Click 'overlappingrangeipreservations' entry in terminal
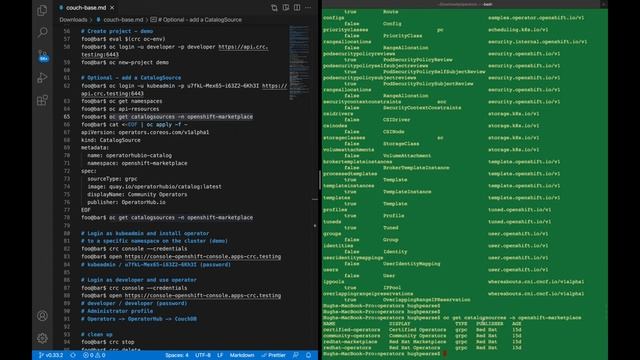Image resolution: width=640 pixels, height=360 pixels. coord(368,293)
